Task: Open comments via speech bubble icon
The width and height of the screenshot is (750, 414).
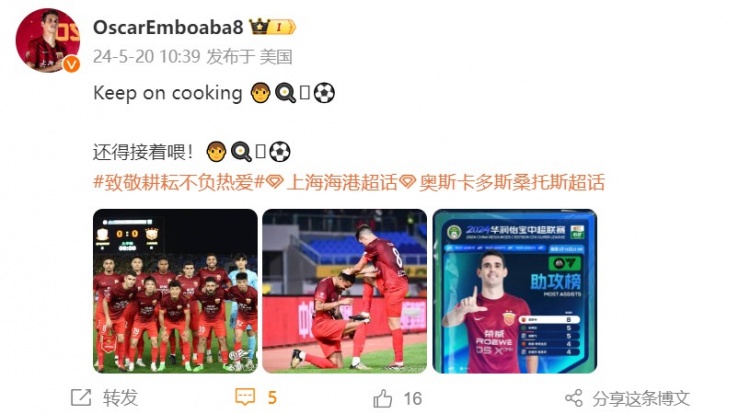Action: pos(245,397)
